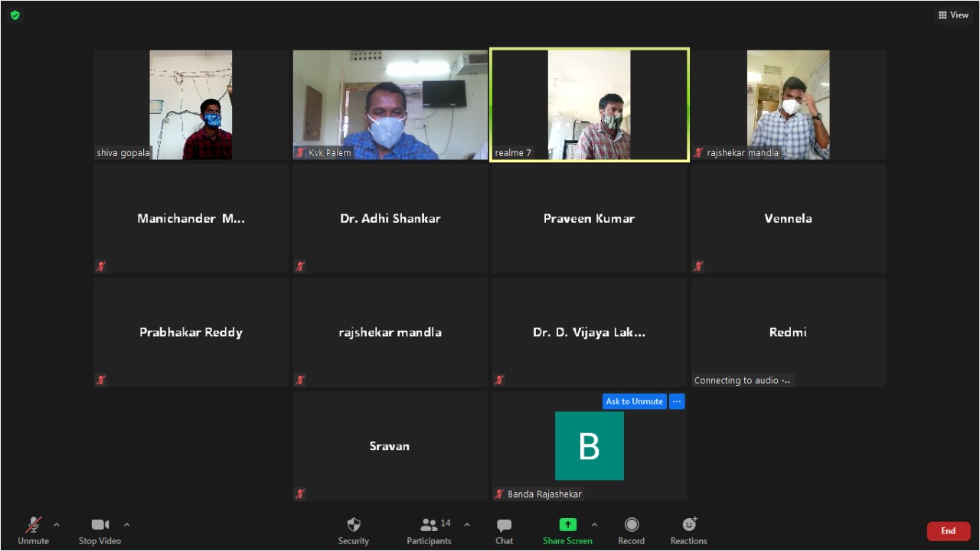Expand the arrow next to Participants

point(467,524)
